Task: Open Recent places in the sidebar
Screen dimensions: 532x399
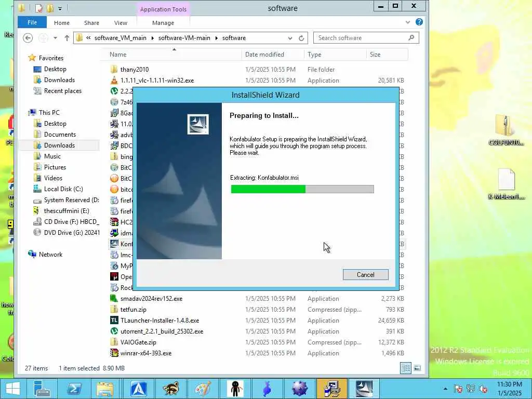Action: pos(63,90)
